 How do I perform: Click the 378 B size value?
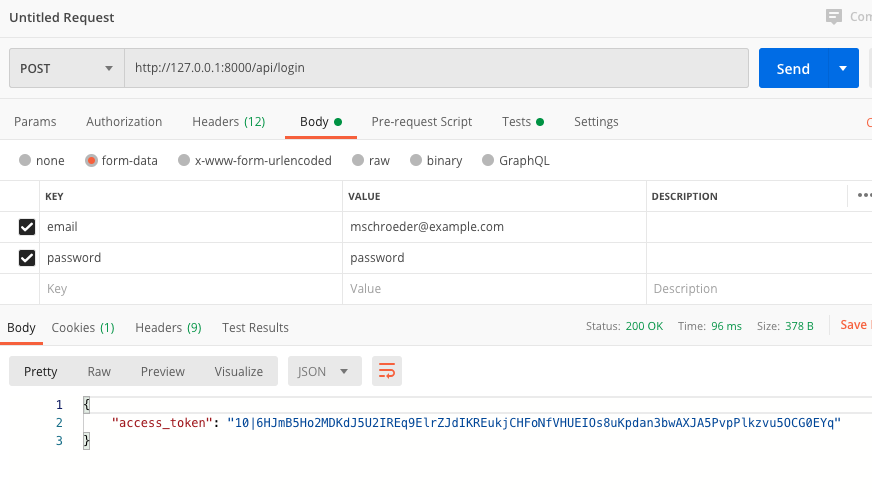tap(799, 326)
